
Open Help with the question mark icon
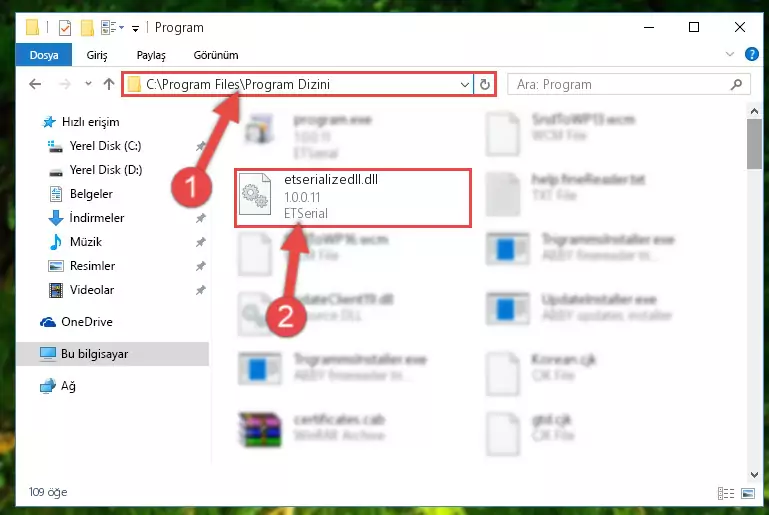pos(751,54)
